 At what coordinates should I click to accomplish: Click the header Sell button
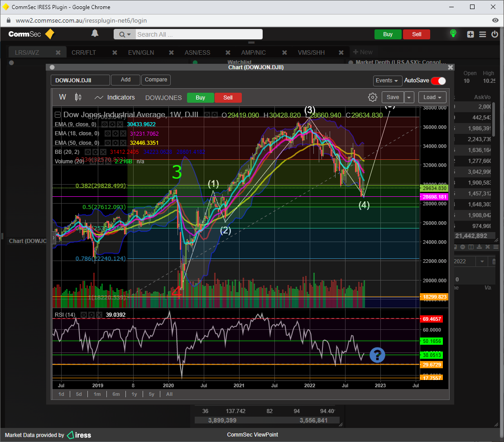click(x=417, y=34)
